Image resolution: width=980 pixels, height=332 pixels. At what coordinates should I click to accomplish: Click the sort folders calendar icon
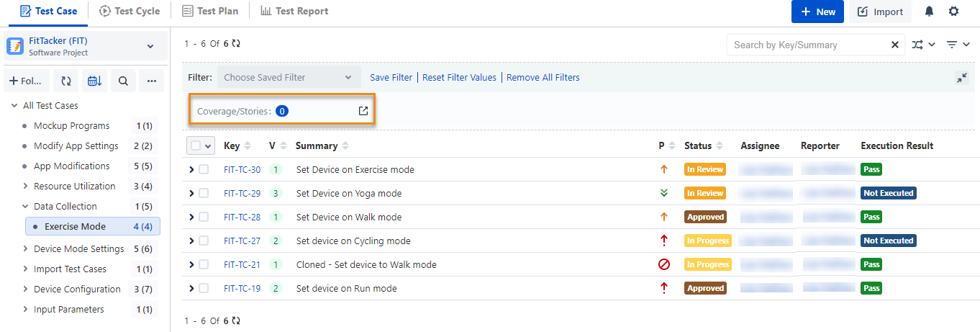pyautogui.click(x=94, y=81)
